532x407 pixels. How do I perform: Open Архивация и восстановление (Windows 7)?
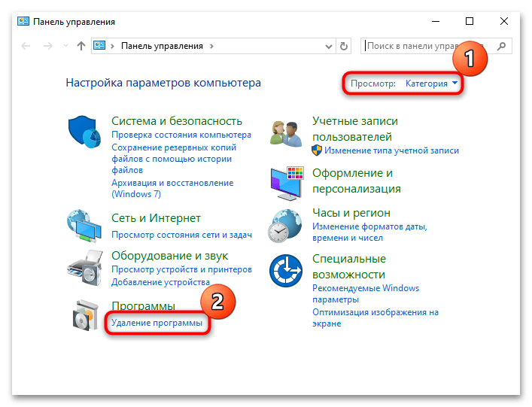(172, 188)
